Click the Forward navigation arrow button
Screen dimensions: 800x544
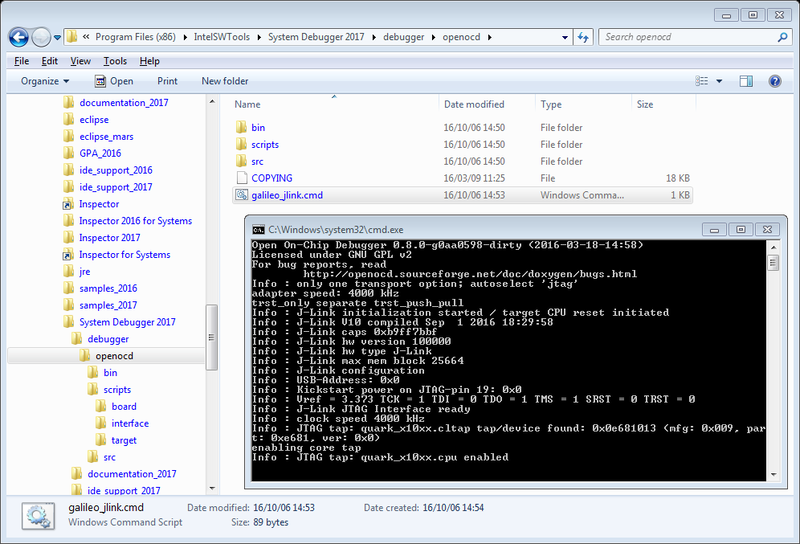41,37
